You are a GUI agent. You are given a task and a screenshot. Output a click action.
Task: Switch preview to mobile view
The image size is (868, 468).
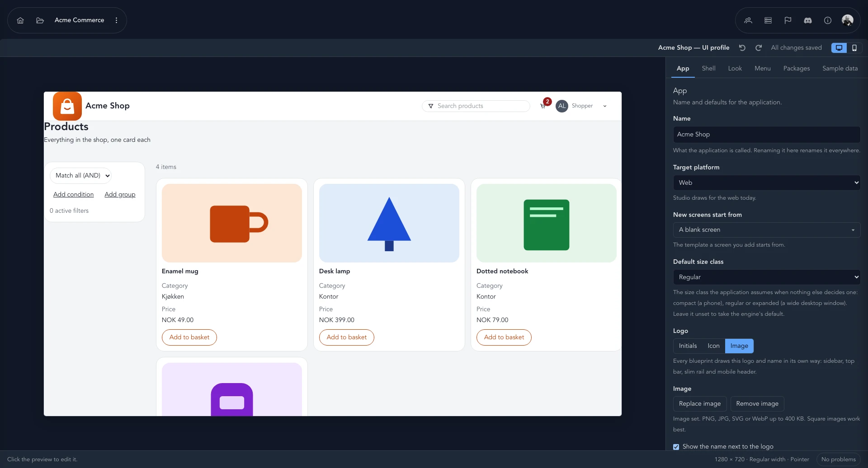pos(854,48)
